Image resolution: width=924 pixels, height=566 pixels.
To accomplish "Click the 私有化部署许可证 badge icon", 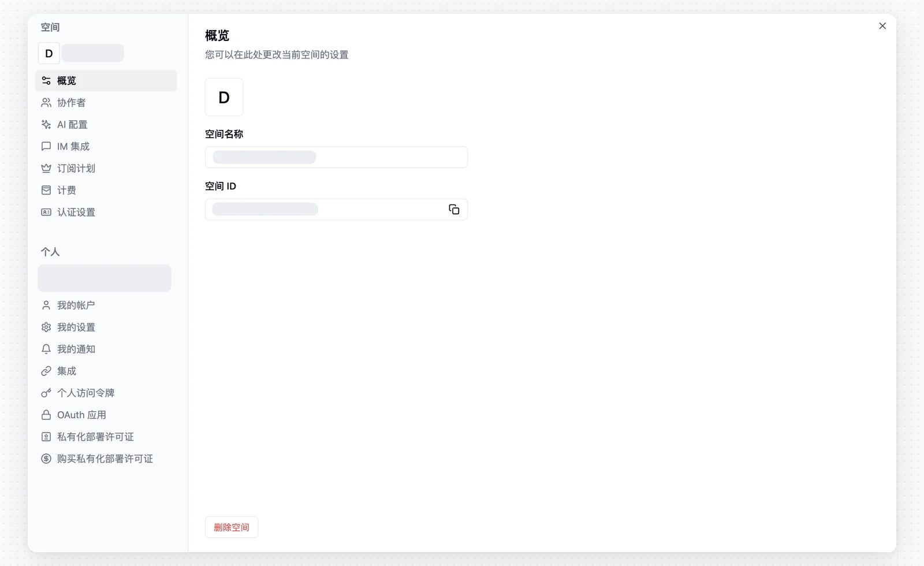I will point(46,437).
